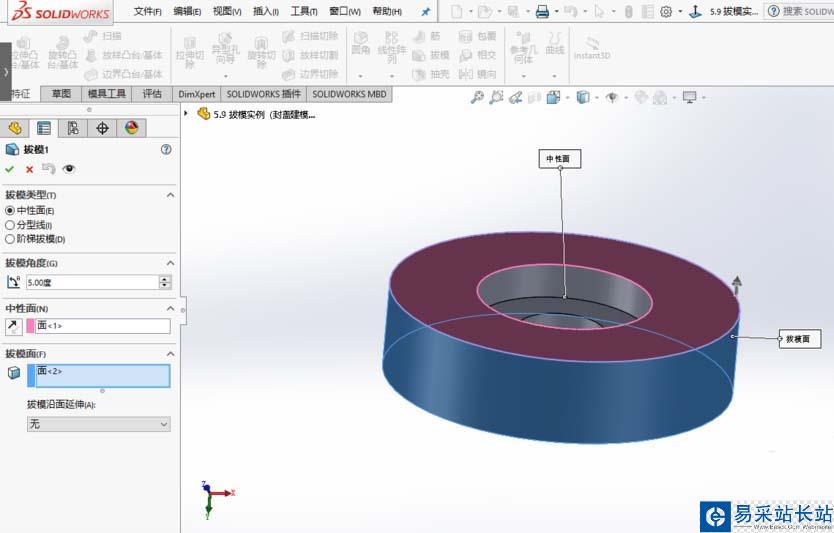The image size is (834, 533).
Task: Open the Options gear dropdown arrow
Action: [680, 12]
